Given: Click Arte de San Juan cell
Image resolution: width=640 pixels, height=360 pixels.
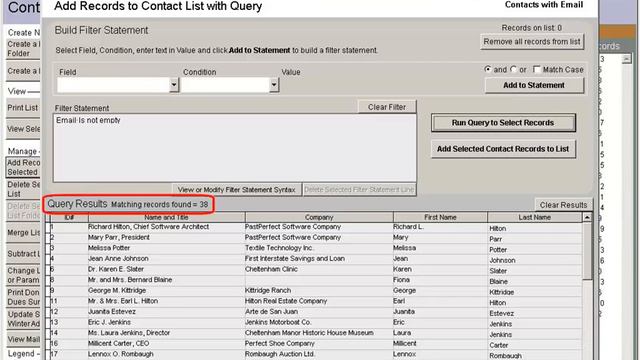Looking at the screenshot, I should (319, 312).
